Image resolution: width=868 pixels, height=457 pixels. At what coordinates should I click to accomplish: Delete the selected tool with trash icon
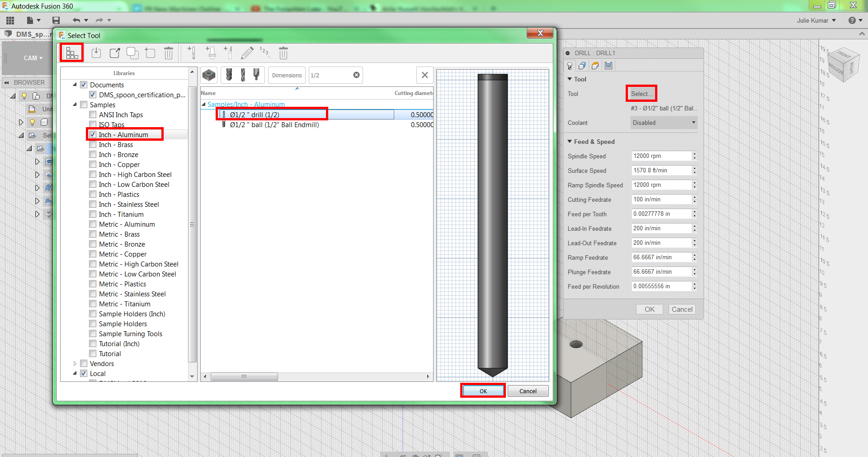[x=283, y=53]
